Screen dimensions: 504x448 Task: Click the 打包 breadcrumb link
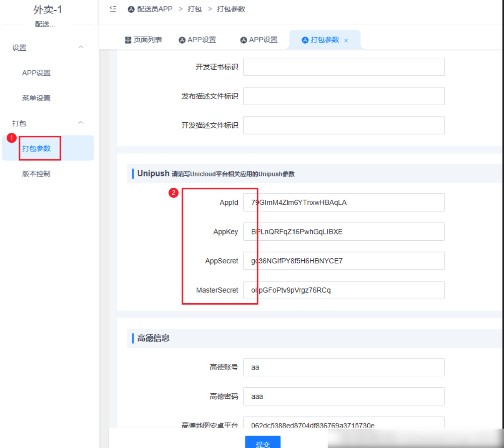[x=194, y=9]
